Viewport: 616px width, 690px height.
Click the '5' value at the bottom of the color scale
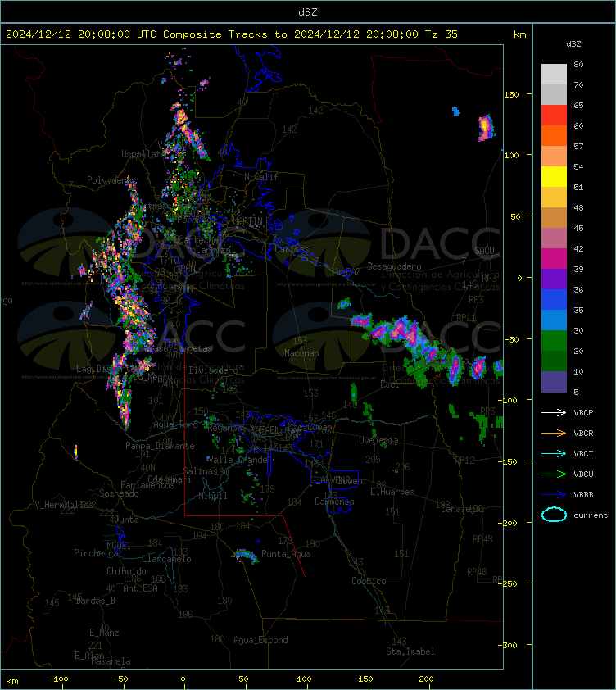tap(577, 392)
